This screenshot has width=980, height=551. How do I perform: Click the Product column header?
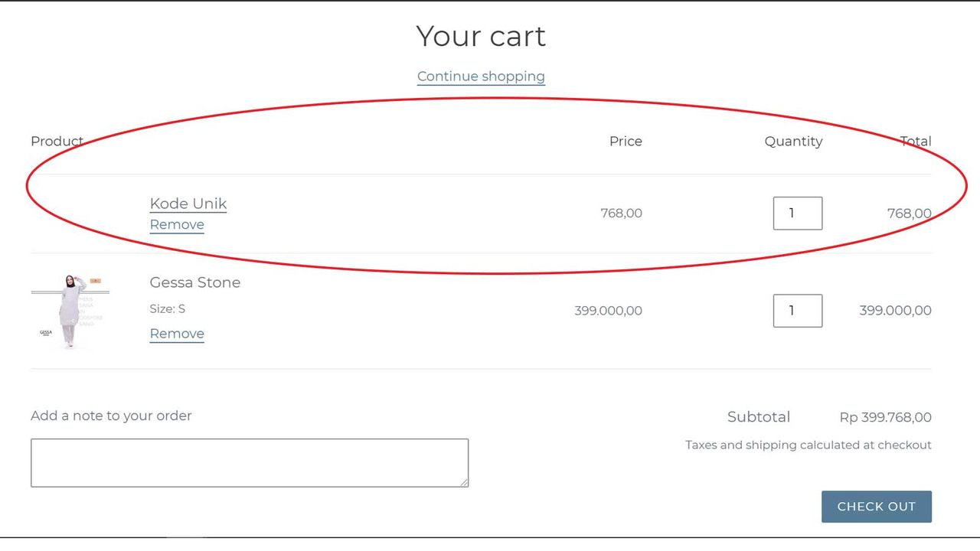(x=57, y=141)
